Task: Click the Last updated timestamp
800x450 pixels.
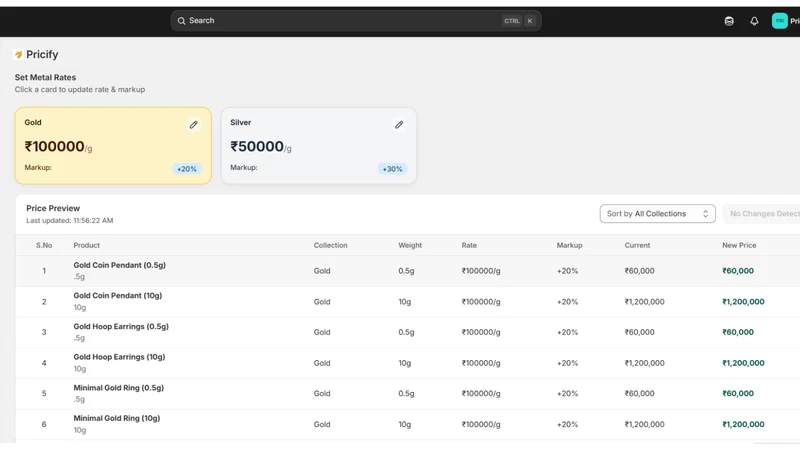Action: point(70,221)
